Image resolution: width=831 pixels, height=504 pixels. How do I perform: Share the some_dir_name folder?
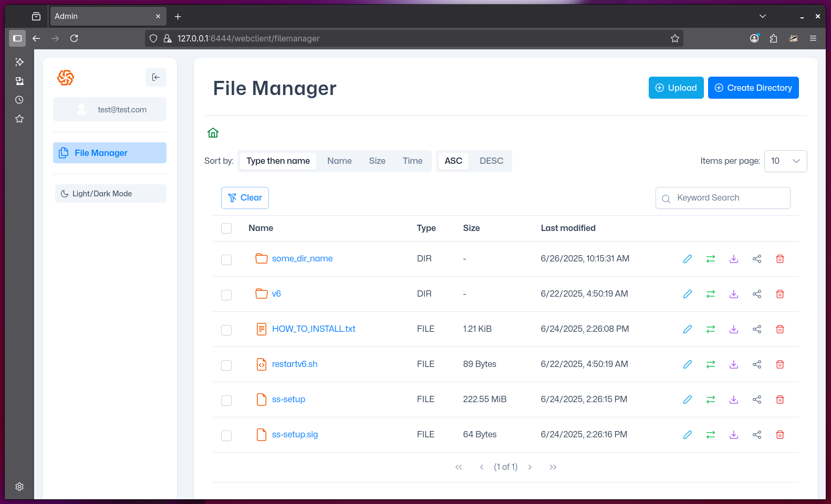pyautogui.click(x=757, y=259)
